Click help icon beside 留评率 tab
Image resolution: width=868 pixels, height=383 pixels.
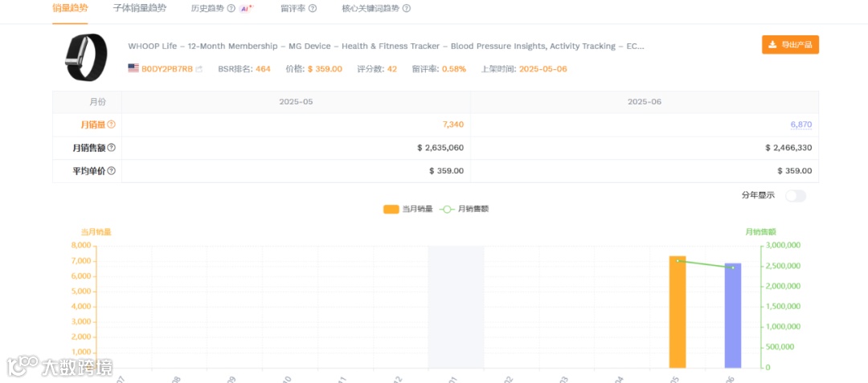313,8
